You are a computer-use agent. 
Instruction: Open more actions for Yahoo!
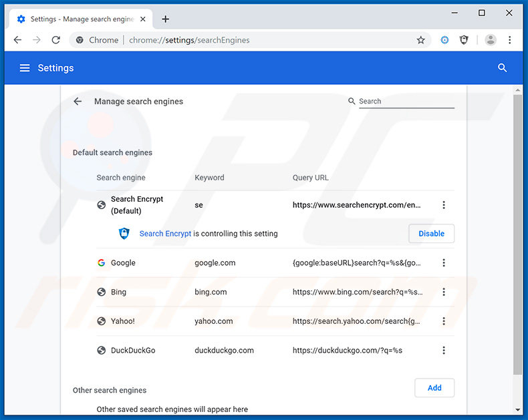(444, 321)
